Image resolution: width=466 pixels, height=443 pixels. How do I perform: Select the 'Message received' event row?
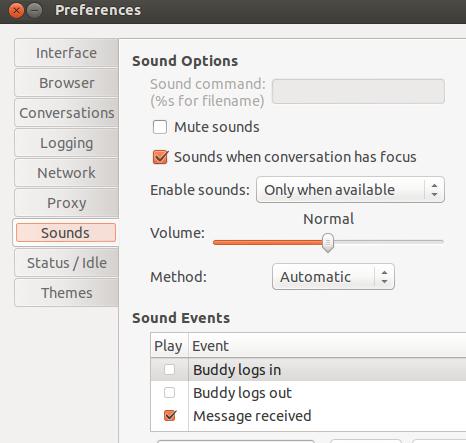point(308,416)
